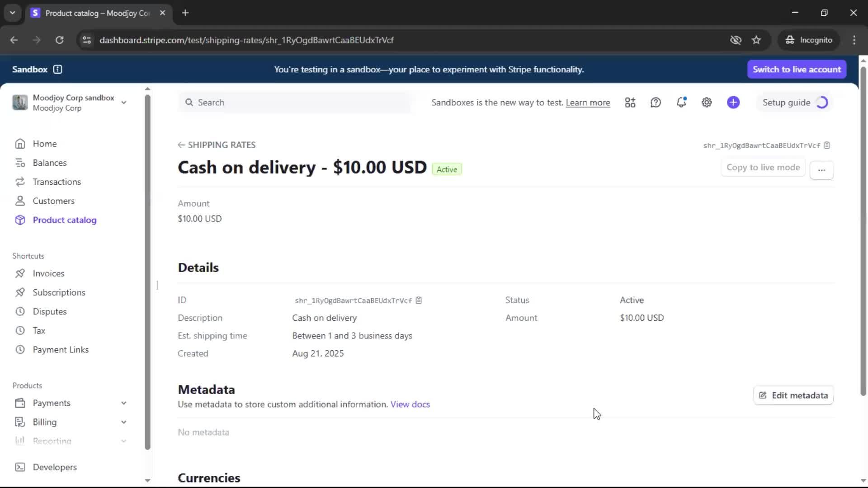Open the more options ellipsis menu
The image size is (868, 488).
coord(821,170)
